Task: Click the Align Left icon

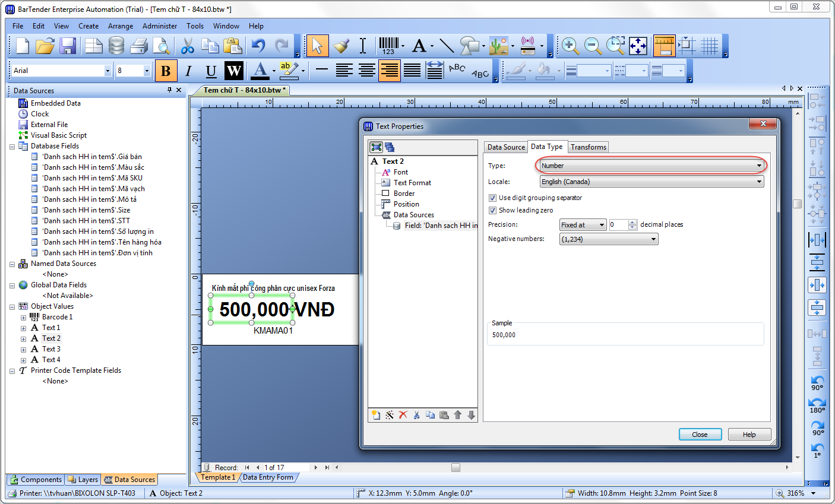Action: coord(344,71)
